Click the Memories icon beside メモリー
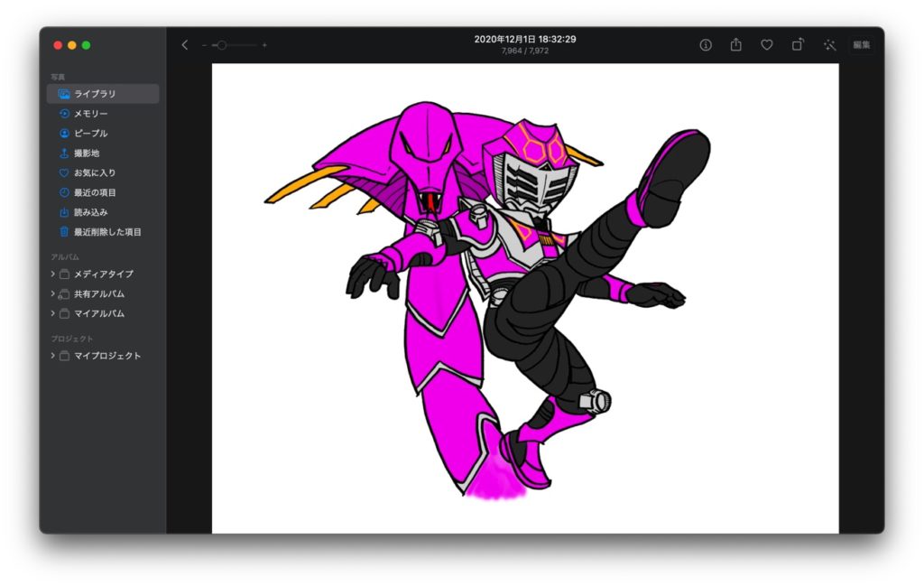Image resolution: width=924 pixels, height=586 pixels. [64, 114]
